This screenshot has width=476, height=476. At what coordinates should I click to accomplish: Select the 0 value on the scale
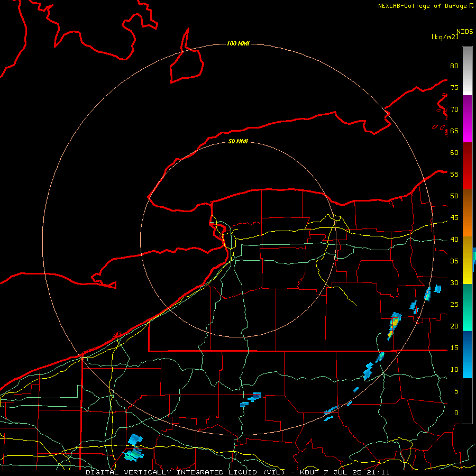click(x=456, y=413)
